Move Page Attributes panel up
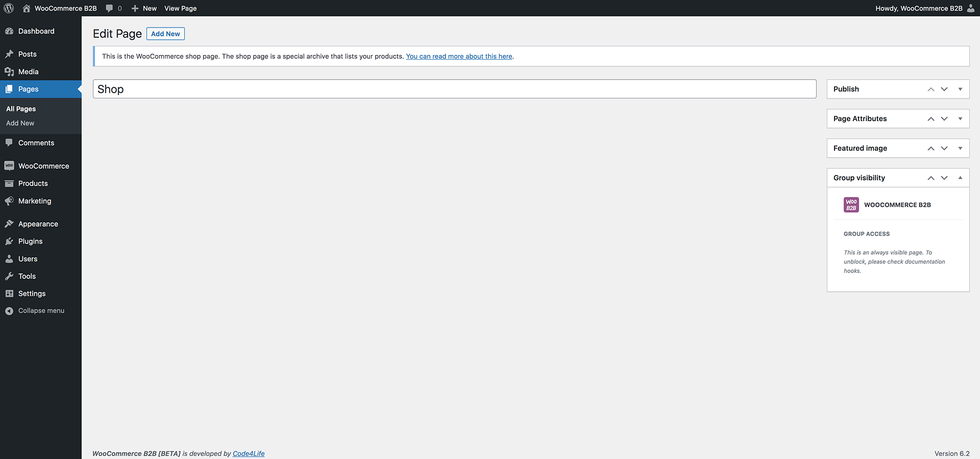 click(931, 119)
